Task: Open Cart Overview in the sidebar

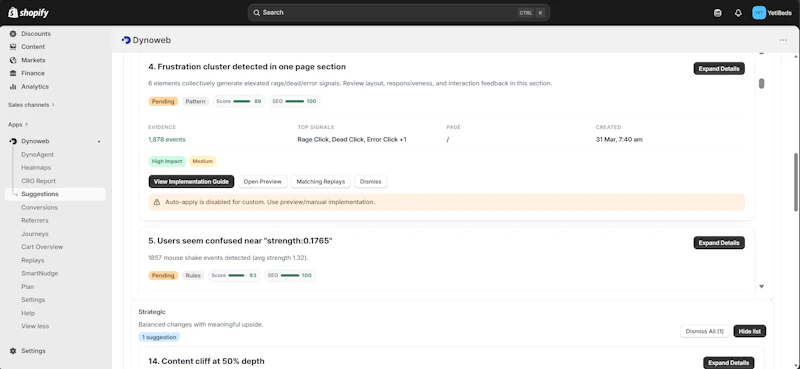Action: (42, 247)
